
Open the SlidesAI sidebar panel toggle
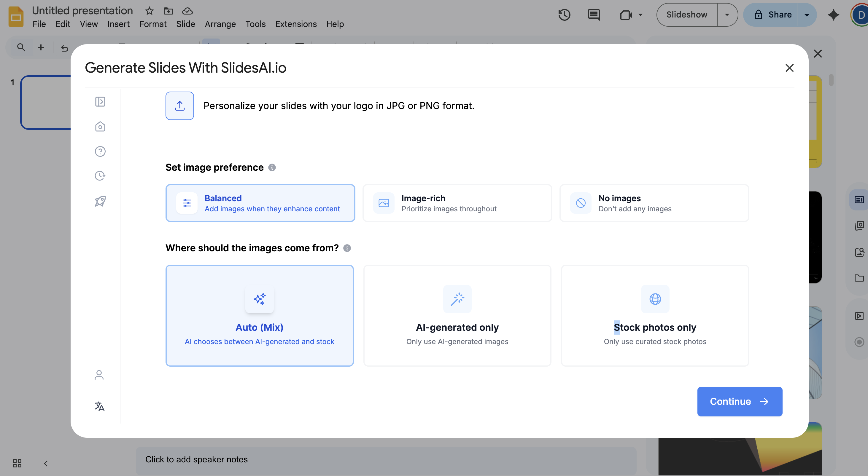click(x=100, y=102)
